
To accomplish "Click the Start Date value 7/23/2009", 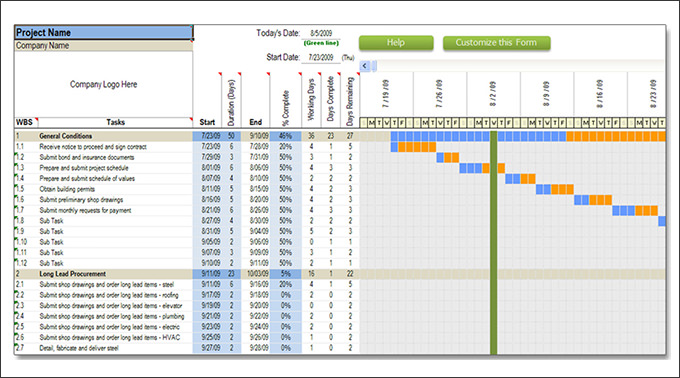I will 321,57.
